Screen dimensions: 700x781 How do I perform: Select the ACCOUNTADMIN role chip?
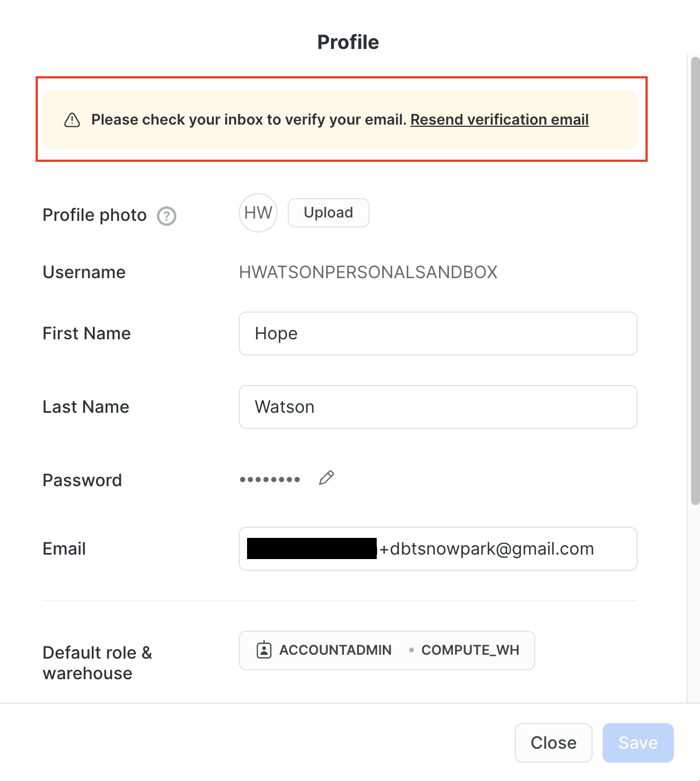tap(334, 650)
